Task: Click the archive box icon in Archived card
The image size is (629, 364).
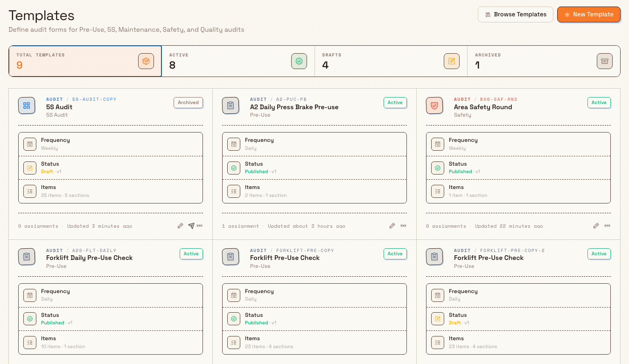Action: 605,61
